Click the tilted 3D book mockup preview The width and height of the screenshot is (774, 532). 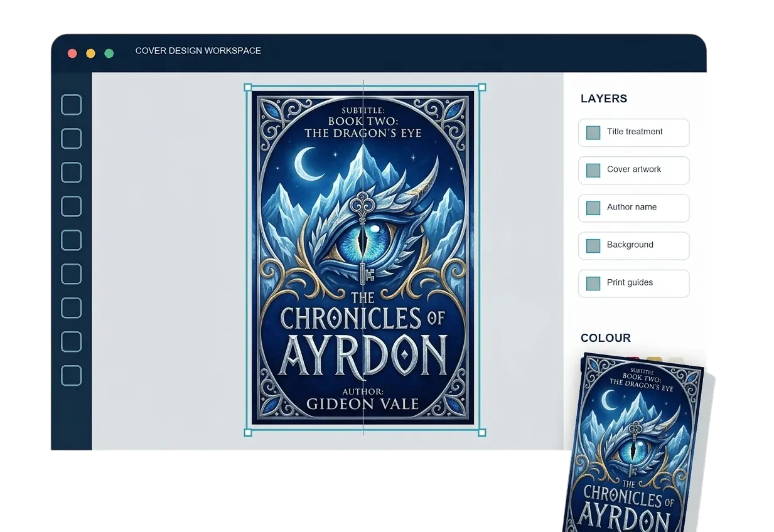639,444
